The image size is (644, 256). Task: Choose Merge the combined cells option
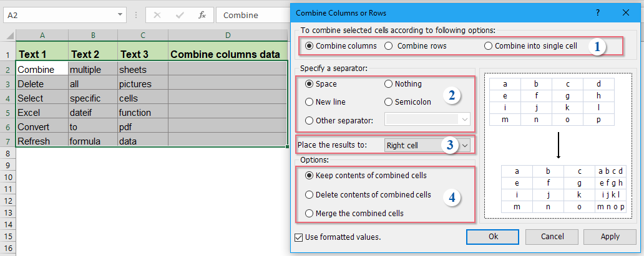309,213
